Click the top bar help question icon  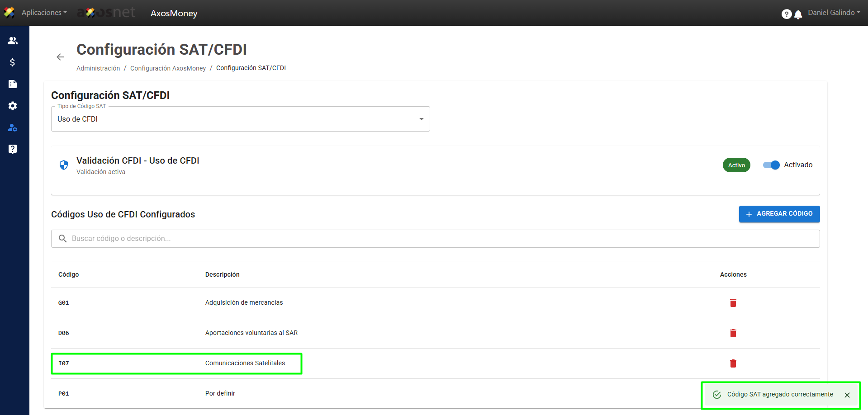tap(786, 14)
